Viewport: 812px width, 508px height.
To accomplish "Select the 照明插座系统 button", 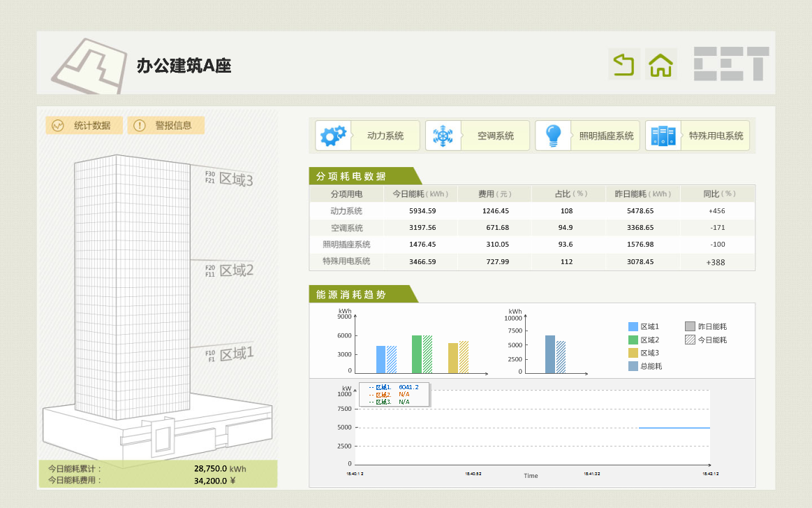I will click(x=587, y=136).
